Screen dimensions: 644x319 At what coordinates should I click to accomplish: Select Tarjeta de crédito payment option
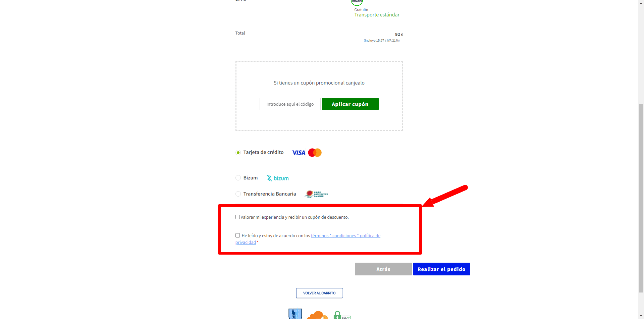[238, 153]
